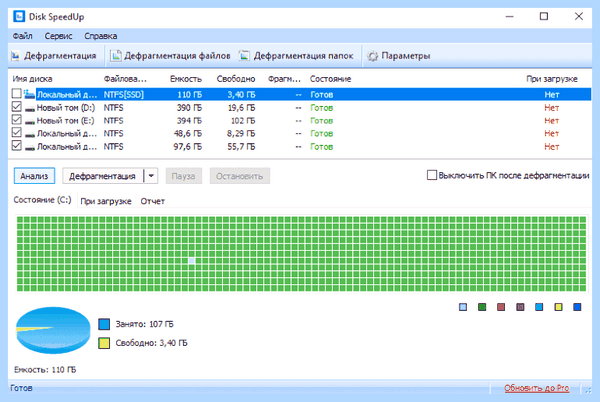Click the Дефрагментация файлов toolbar icon
The height and width of the screenshot is (402, 600).
(116, 56)
